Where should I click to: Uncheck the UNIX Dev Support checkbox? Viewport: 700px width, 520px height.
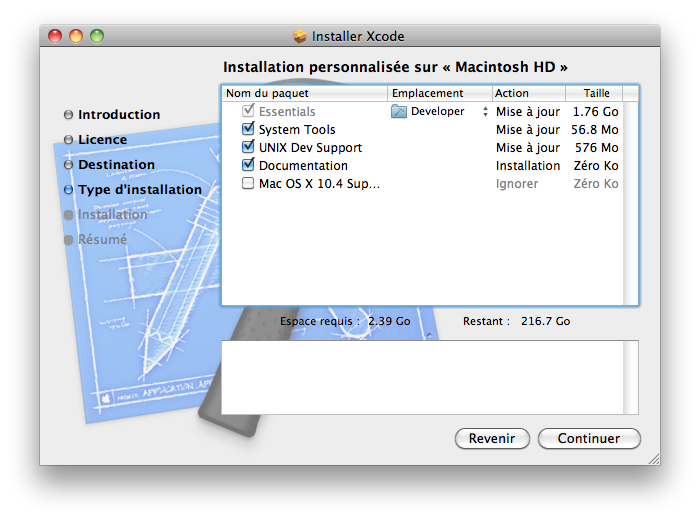(x=248, y=147)
